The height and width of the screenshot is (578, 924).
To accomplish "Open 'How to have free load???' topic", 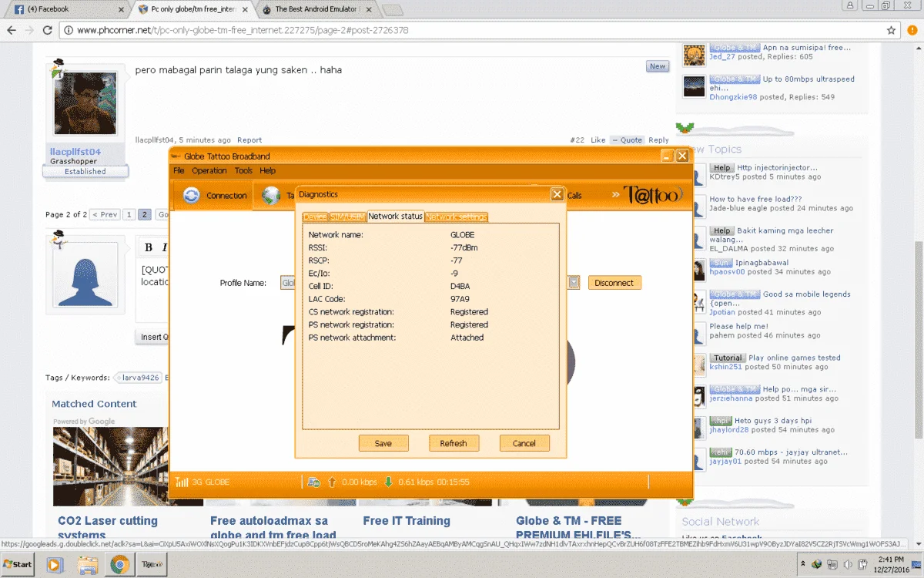I will [x=755, y=199].
